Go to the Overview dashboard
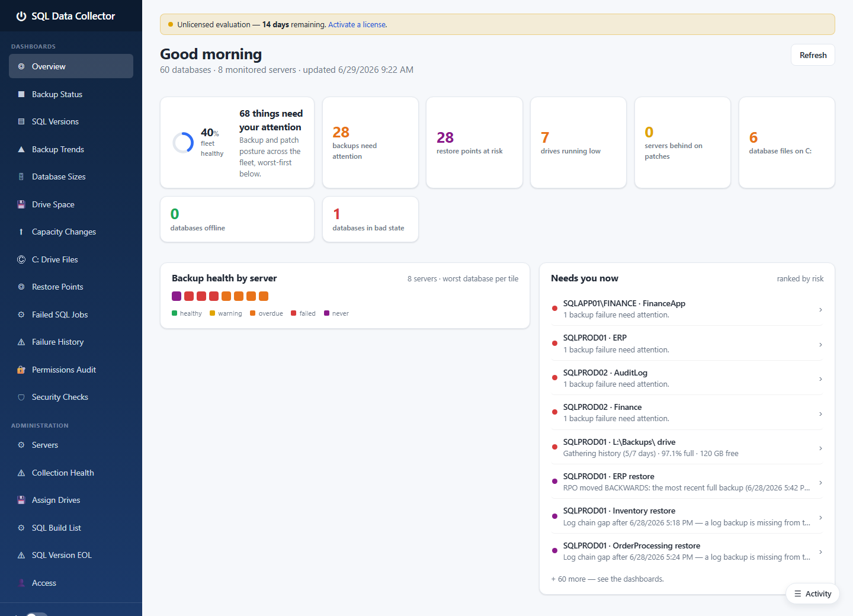 (71, 66)
